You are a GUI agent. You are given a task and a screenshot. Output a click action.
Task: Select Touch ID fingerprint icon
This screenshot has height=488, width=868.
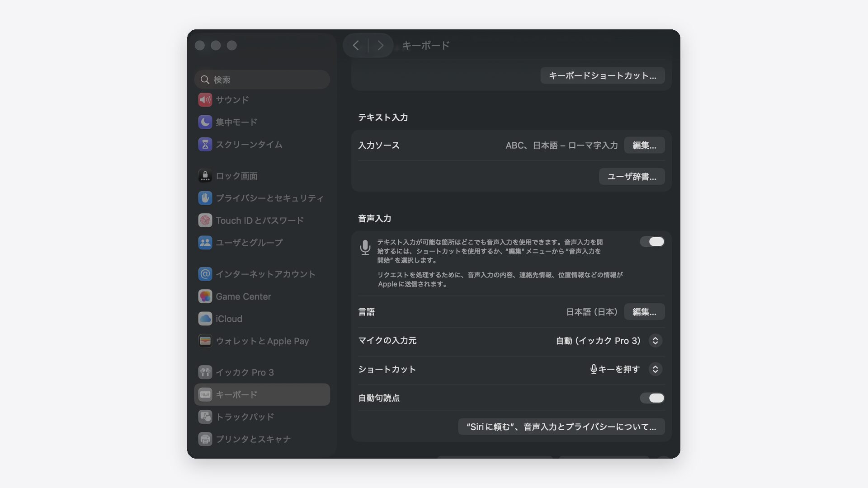tap(205, 221)
